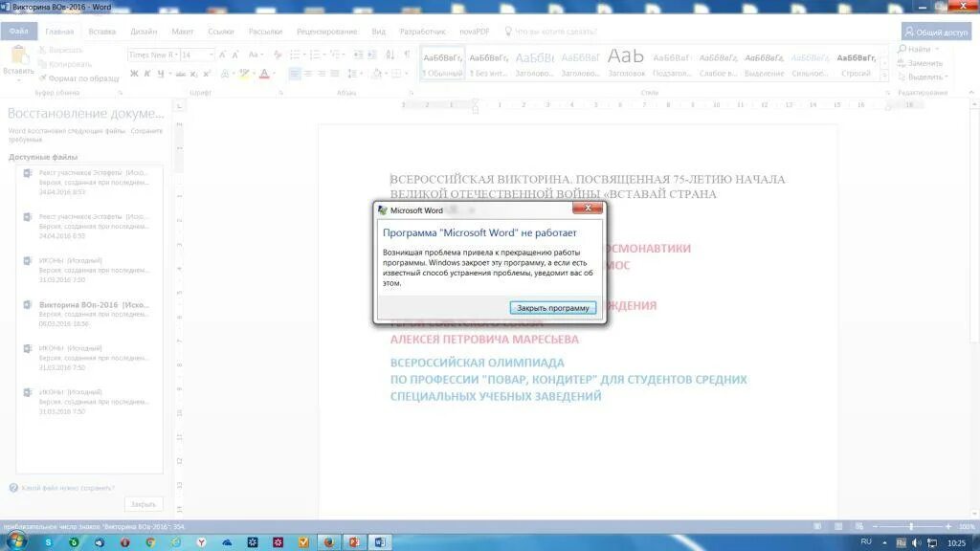Open the Рецензирование ribbon tab
This screenshot has width=980, height=551.
point(327,32)
